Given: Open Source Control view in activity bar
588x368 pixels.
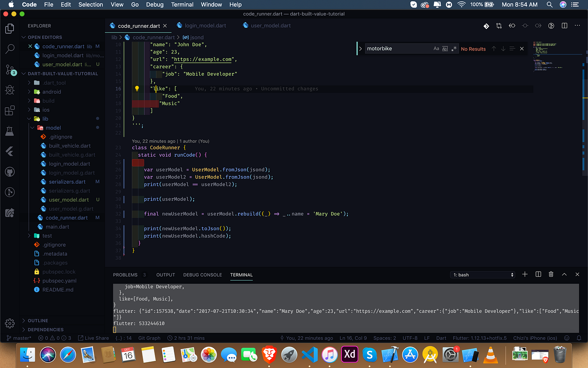Looking at the screenshot, I should pyautogui.click(x=10, y=69).
